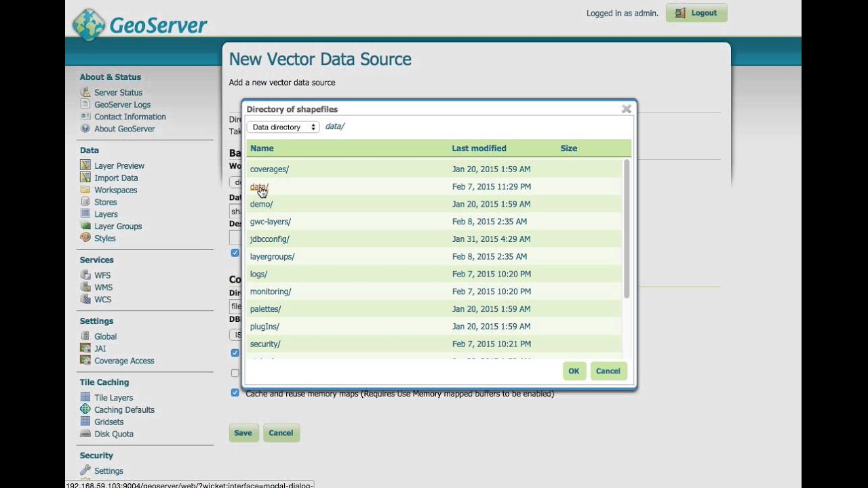
Task: Click the Stores database icon
Action: coord(85,202)
